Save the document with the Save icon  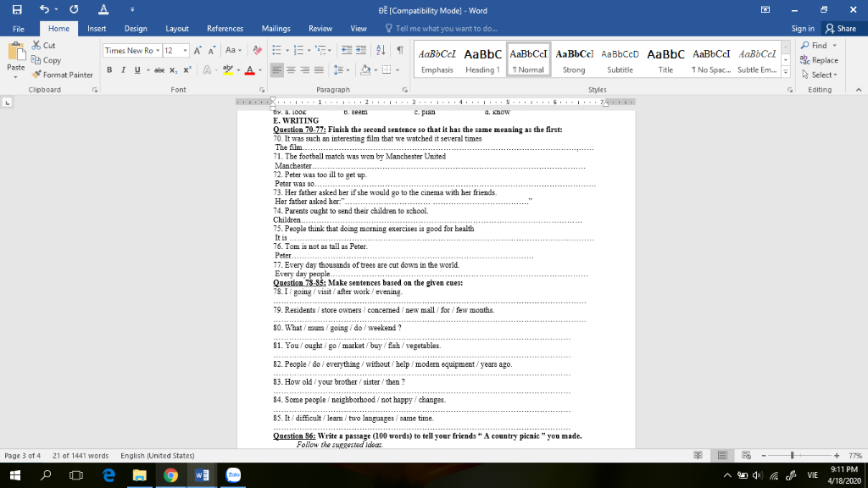tap(17, 9)
